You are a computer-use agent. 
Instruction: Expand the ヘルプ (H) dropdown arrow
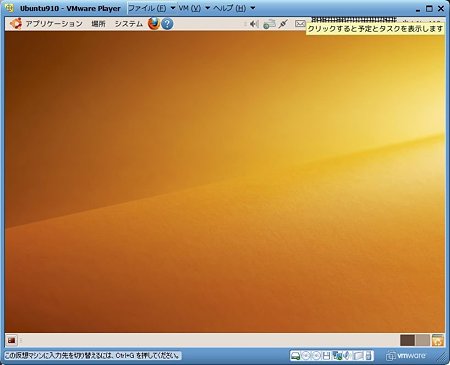(253, 8)
